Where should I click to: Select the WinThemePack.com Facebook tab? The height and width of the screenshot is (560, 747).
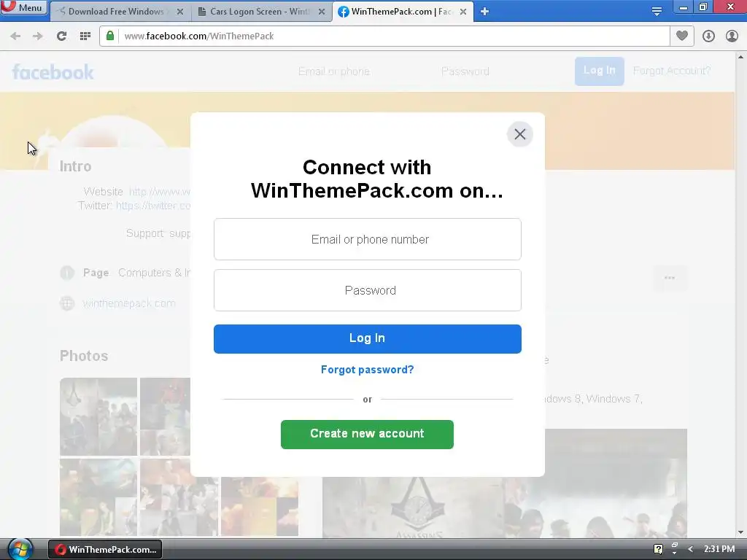[402, 12]
